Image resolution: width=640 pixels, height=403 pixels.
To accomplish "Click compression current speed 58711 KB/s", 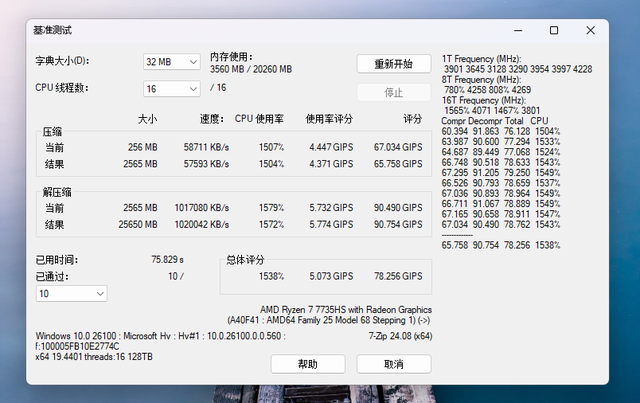I will 206,147.
